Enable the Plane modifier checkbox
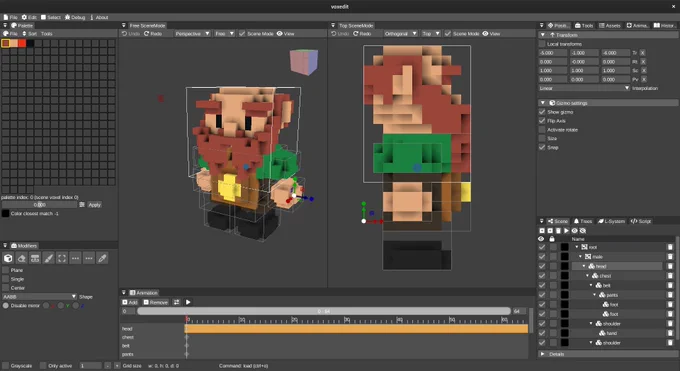 [x=6, y=270]
